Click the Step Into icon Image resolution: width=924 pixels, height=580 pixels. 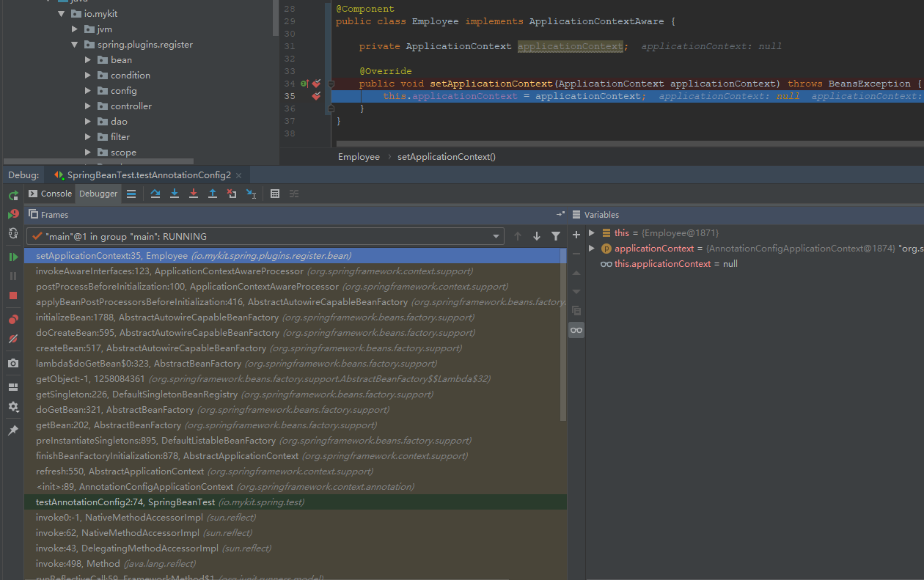pos(175,194)
